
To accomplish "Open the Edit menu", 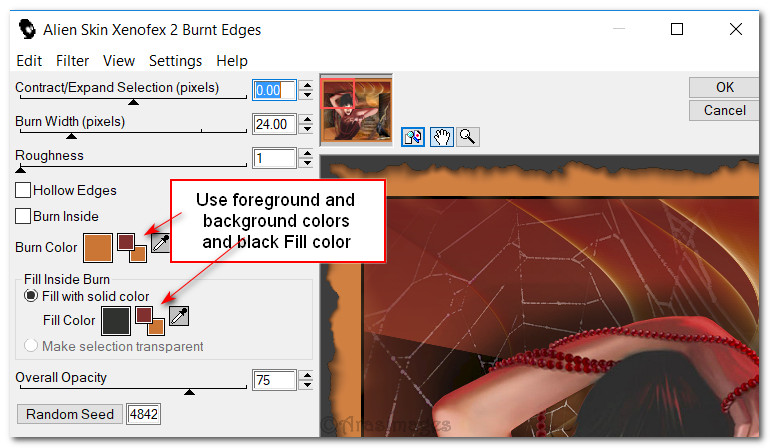I will pyautogui.click(x=29, y=61).
